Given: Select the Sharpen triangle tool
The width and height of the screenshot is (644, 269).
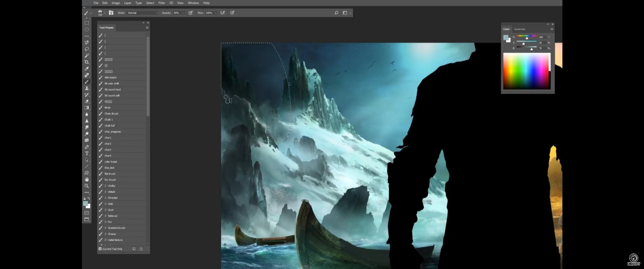Looking at the screenshot, I should click(x=87, y=121).
